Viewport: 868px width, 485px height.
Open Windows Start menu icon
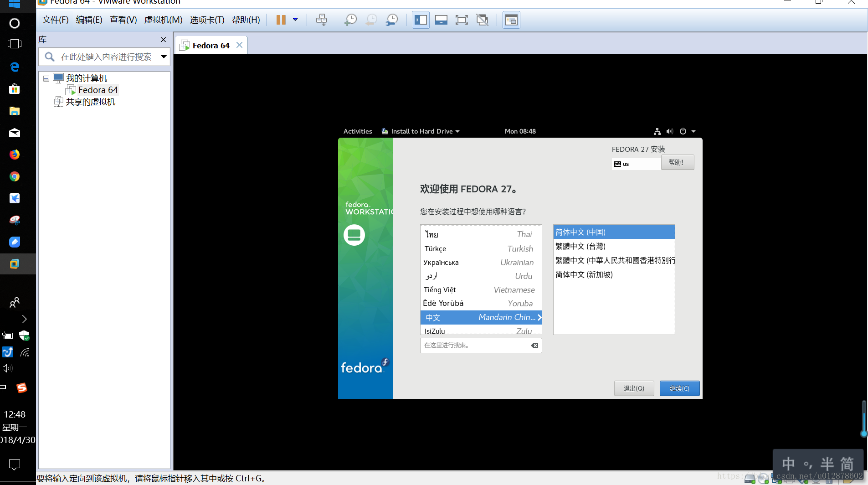pos(15,3)
